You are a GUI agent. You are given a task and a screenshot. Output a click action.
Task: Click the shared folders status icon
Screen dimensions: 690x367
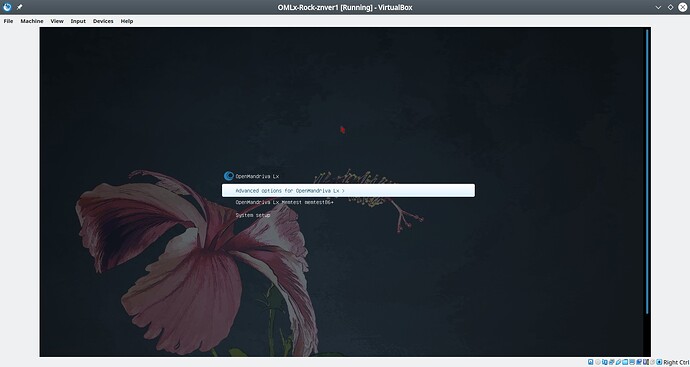[x=625, y=362]
